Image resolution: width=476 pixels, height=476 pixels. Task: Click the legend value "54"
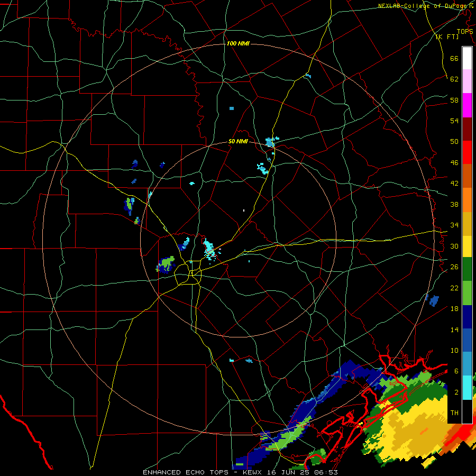tap(454, 121)
